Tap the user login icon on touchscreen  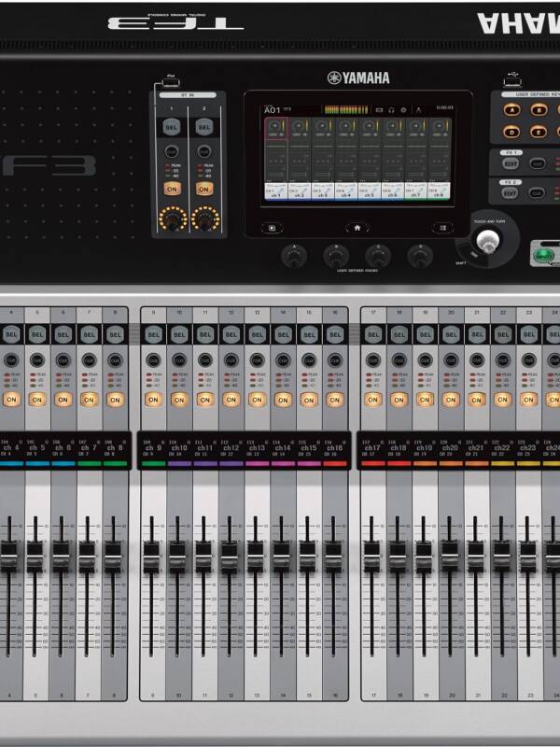(x=418, y=110)
